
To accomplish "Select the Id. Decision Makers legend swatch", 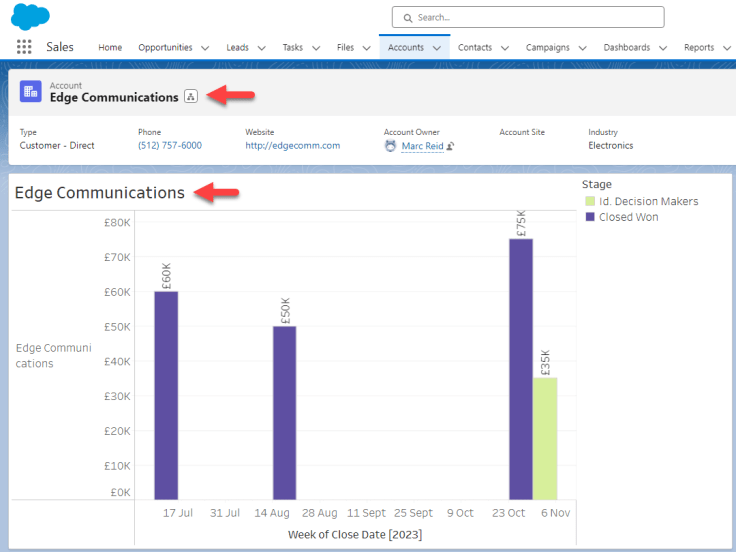I will 590,202.
